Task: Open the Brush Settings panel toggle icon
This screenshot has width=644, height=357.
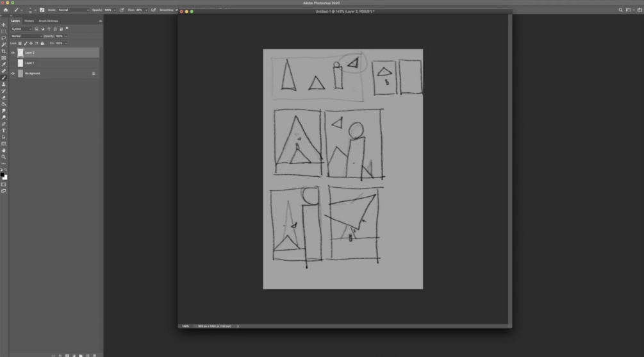Action: pyautogui.click(x=42, y=10)
